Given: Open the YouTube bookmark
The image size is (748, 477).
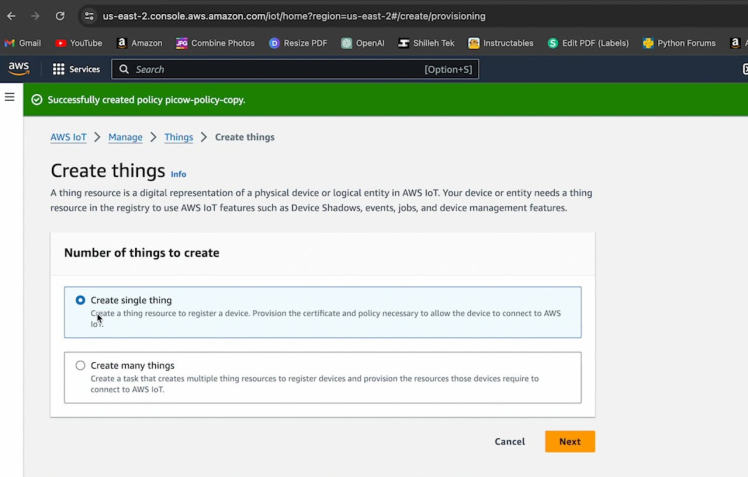Looking at the screenshot, I should [79, 43].
